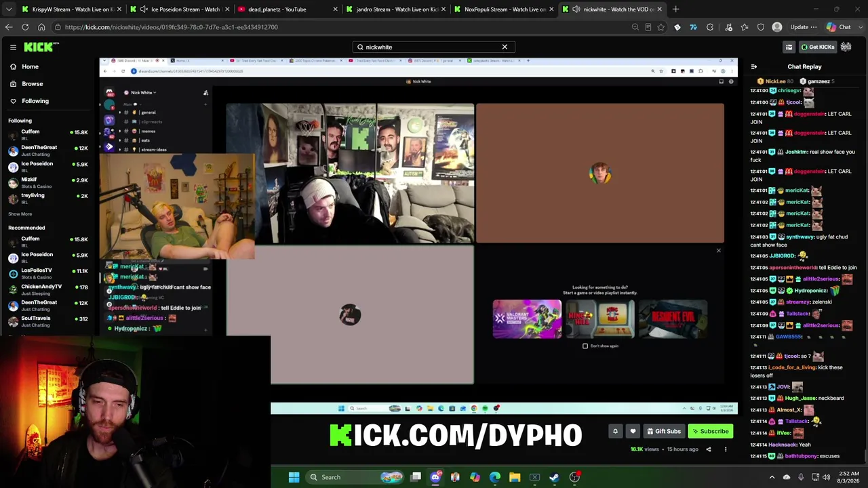The image size is (868, 488).
Task: Click the Windows taskbar Search box
Action: pos(355,477)
